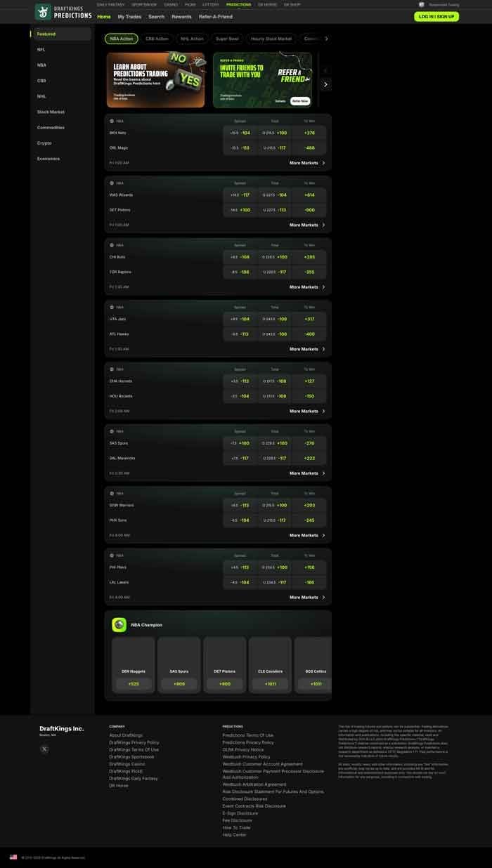
Task: Pick DEN Nuggets +525 champion odds
Action: point(133,683)
